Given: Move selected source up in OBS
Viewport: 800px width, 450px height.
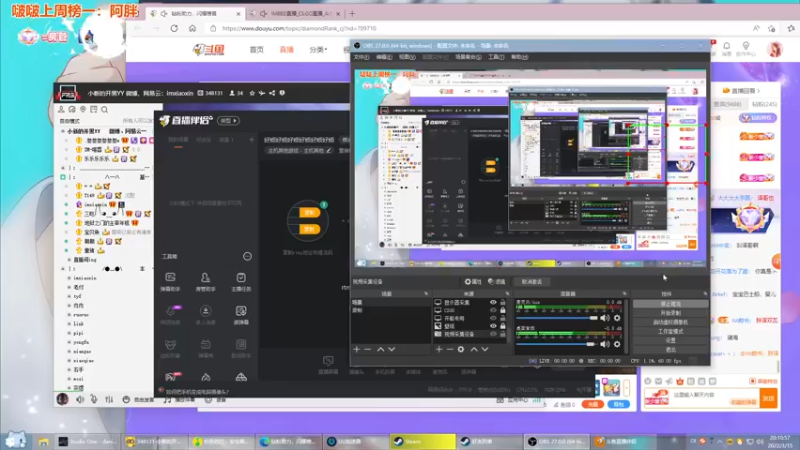Looking at the screenshot, I should (474, 349).
